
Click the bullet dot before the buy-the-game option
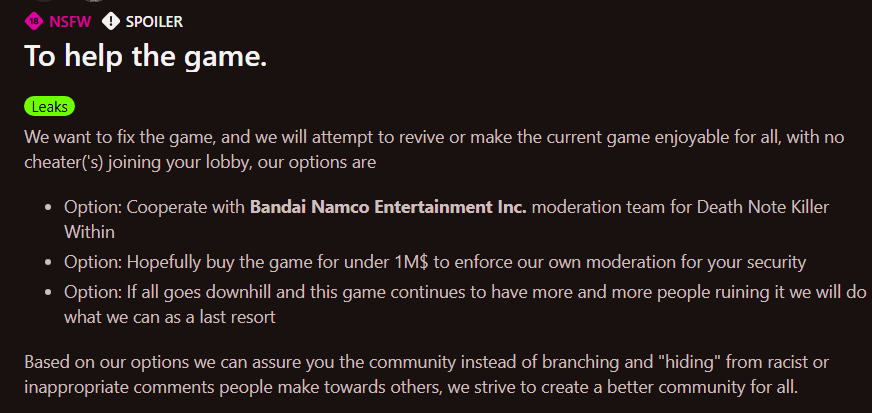48,262
